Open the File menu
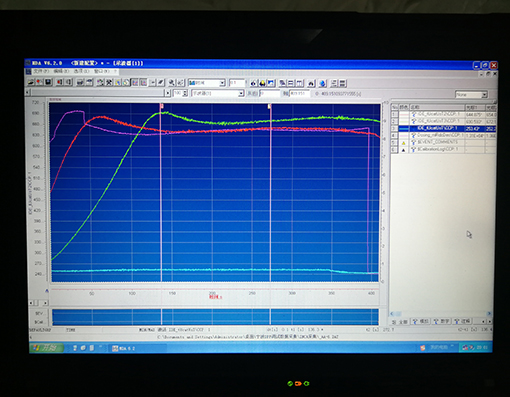510x397 pixels. click(x=41, y=71)
